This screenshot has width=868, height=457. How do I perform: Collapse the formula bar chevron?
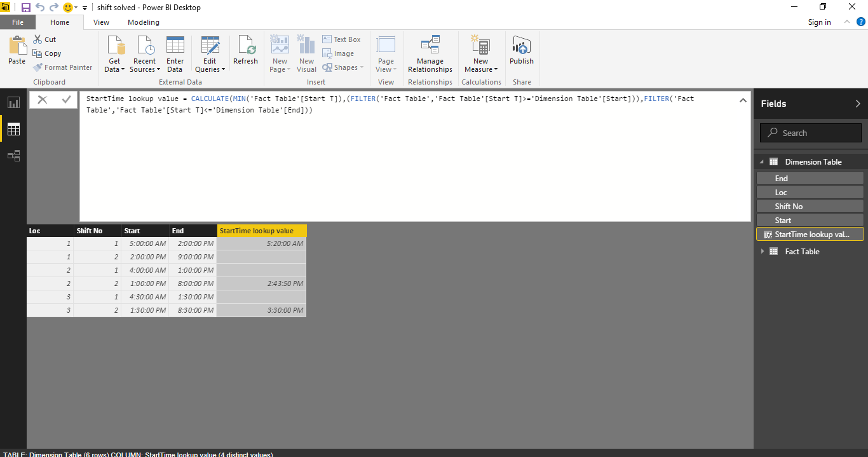click(742, 100)
